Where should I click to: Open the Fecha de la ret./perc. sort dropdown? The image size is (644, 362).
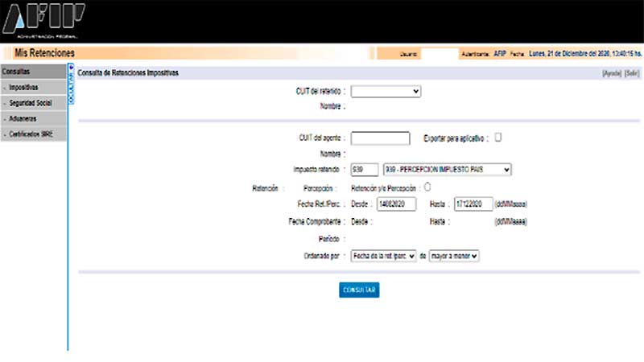pos(383,256)
